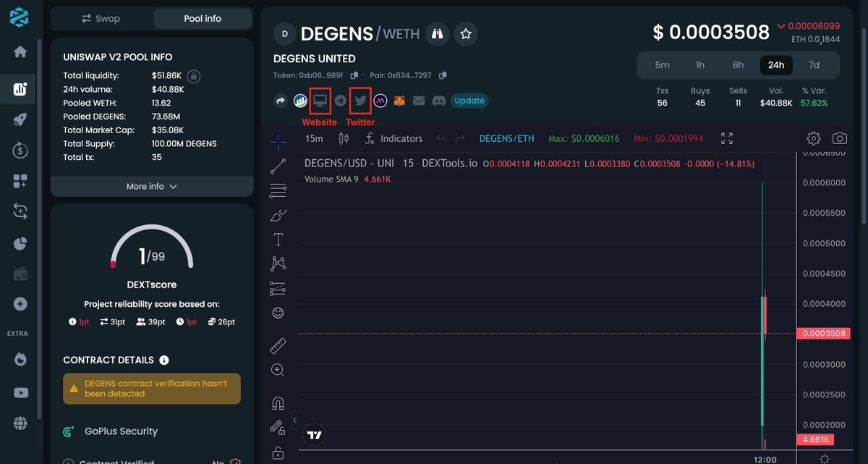Click the info icon beside CONTRACT DETAILS
This screenshot has height=464, width=868.
point(164,360)
